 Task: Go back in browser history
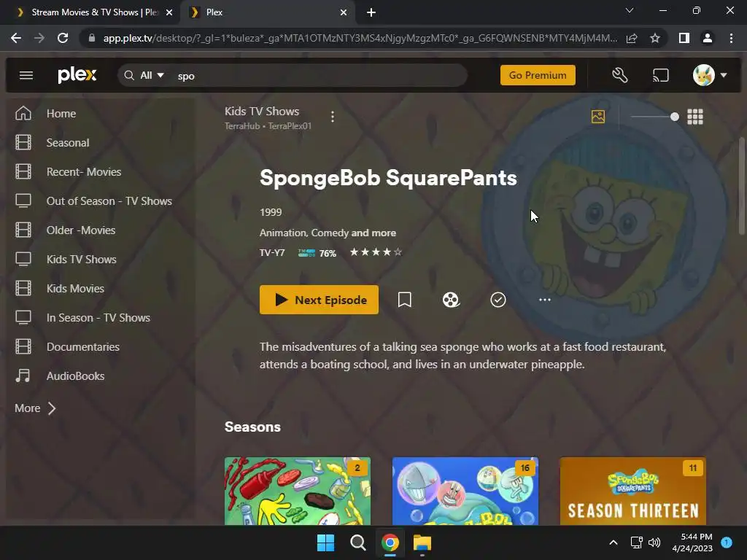pyautogui.click(x=16, y=38)
